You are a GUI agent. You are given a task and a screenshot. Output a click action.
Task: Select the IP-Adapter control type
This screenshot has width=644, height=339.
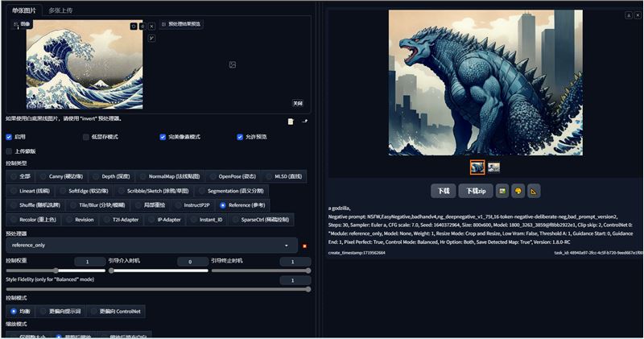pyautogui.click(x=165, y=220)
